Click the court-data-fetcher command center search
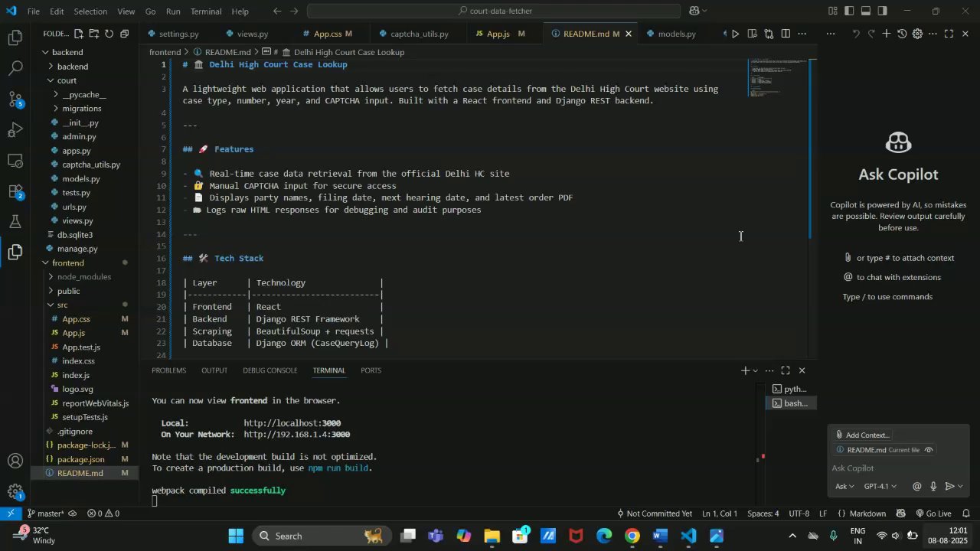Image resolution: width=980 pixels, height=551 pixels. [494, 11]
